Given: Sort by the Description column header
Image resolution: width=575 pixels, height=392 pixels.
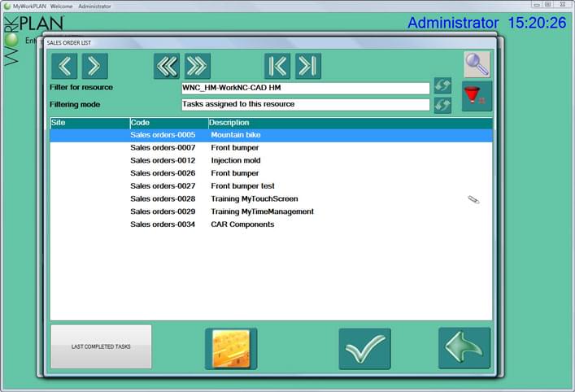Looking at the screenshot, I should click(x=350, y=123).
